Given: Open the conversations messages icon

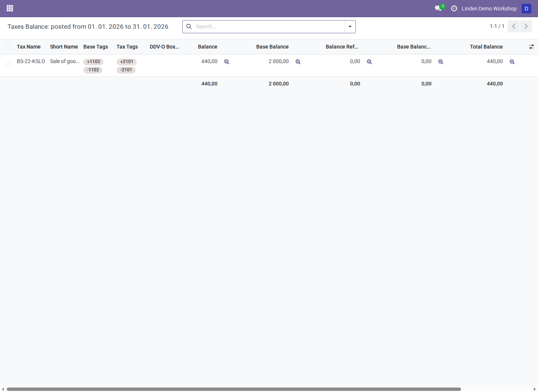Looking at the screenshot, I should tap(438, 8).
